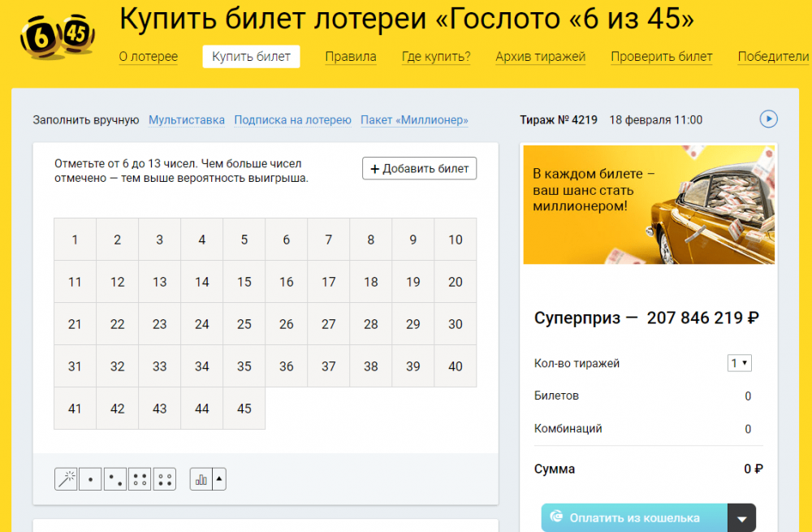Mark number 37 on the ticket
Viewport: 812px width, 532px height.
click(328, 366)
